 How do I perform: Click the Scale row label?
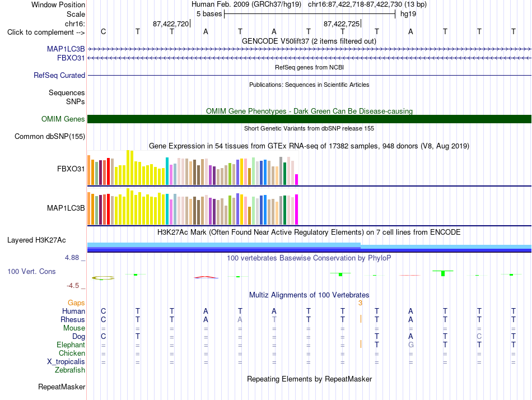point(76,14)
